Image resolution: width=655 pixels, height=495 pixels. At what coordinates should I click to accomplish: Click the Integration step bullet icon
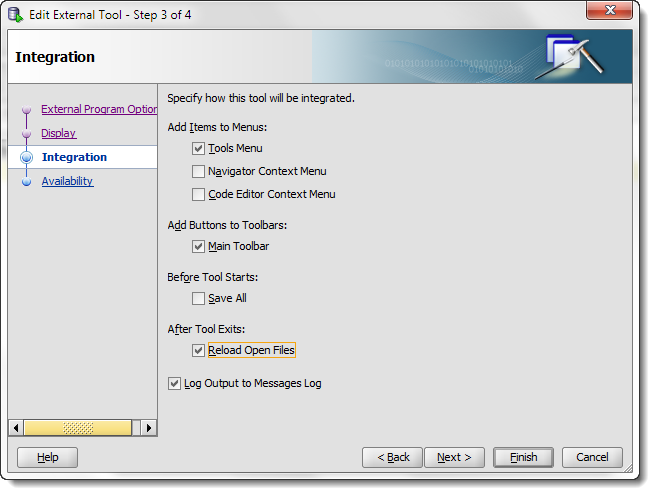26,157
